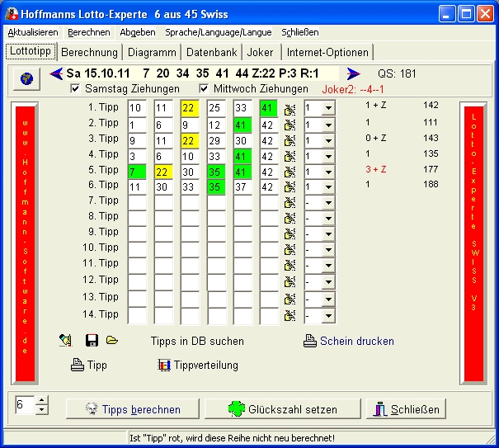This screenshot has width=499, height=448.
Task: Go to previous draw with left arrow
Action: pyautogui.click(x=56, y=74)
